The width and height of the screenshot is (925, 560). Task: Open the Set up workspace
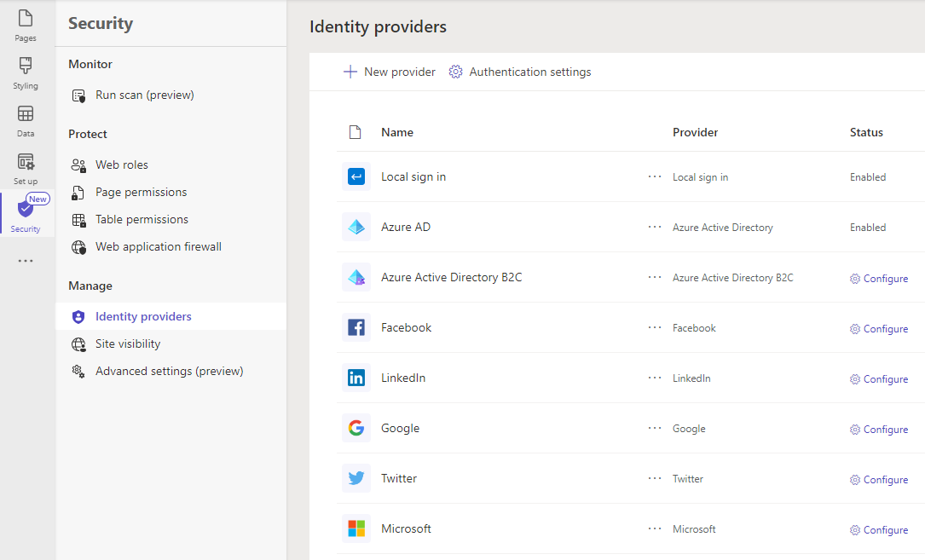(25, 167)
